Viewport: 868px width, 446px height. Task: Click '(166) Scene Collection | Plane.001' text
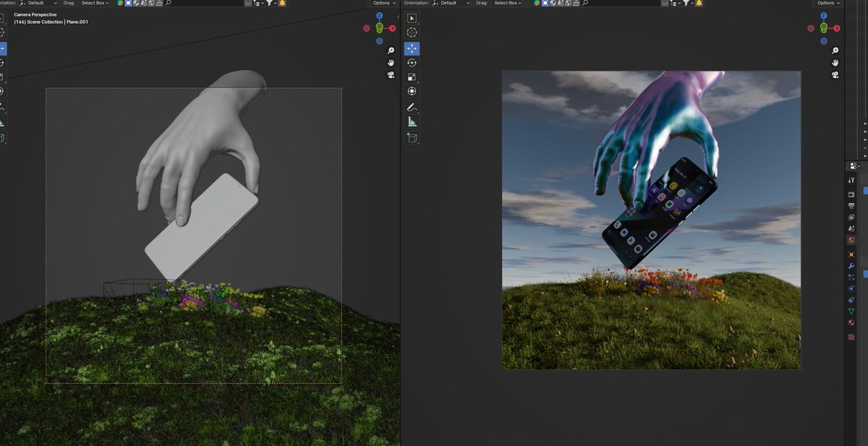[51, 22]
